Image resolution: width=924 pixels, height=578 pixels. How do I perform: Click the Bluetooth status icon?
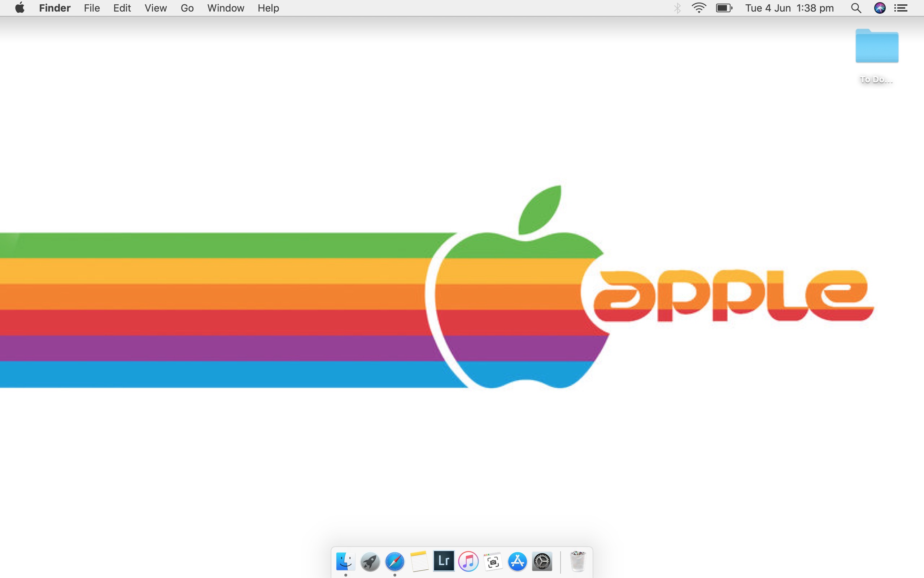(677, 8)
